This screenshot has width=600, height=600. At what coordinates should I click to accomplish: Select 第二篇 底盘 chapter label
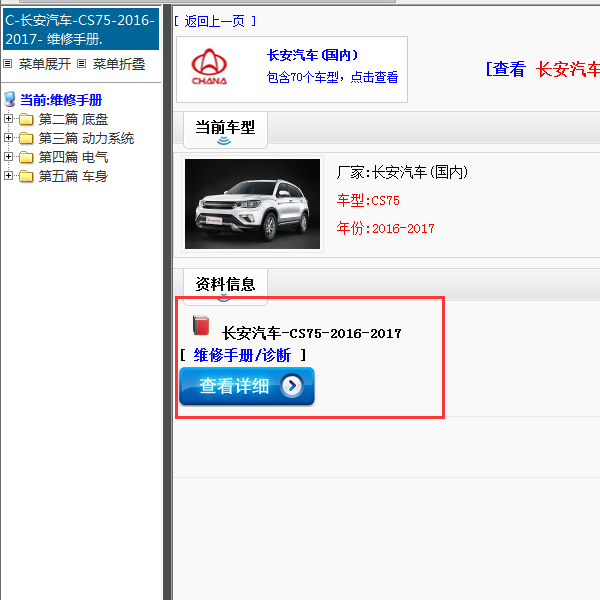pos(73,119)
